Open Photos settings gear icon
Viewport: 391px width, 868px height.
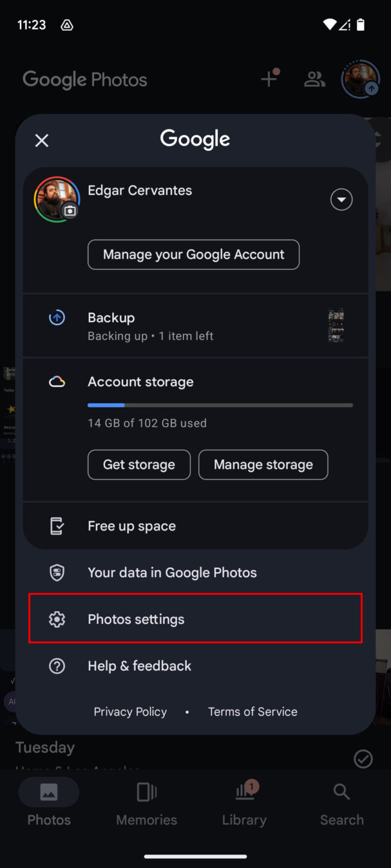pyautogui.click(x=56, y=619)
